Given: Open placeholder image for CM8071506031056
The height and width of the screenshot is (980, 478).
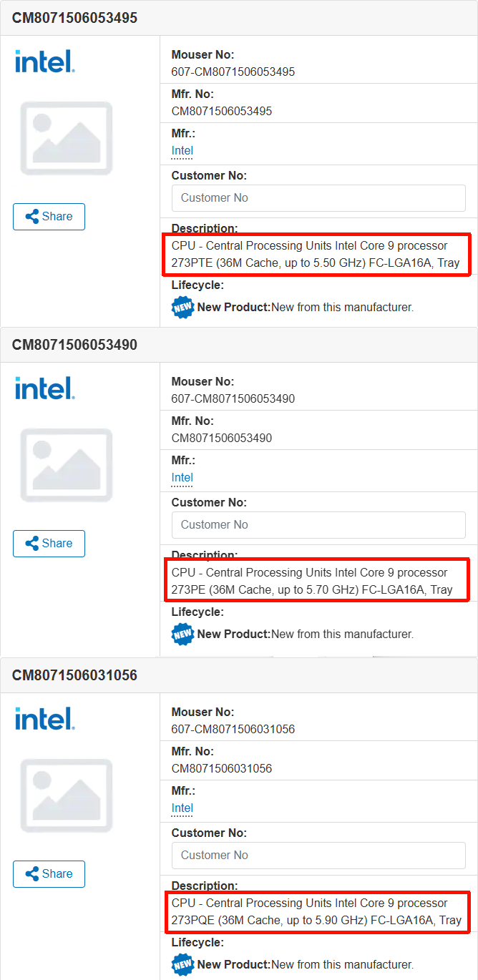Looking at the screenshot, I should (67, 795).
